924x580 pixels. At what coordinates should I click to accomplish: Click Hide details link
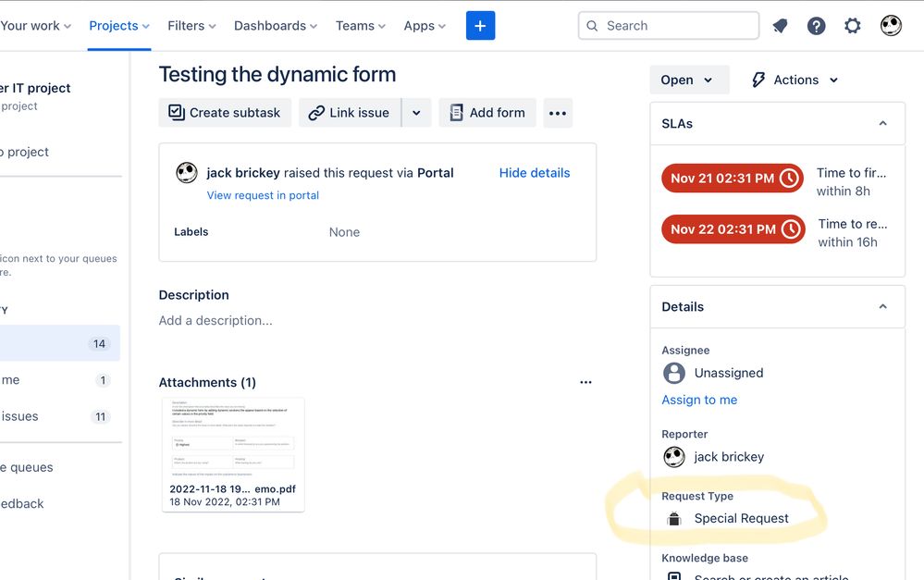(535, 173)
